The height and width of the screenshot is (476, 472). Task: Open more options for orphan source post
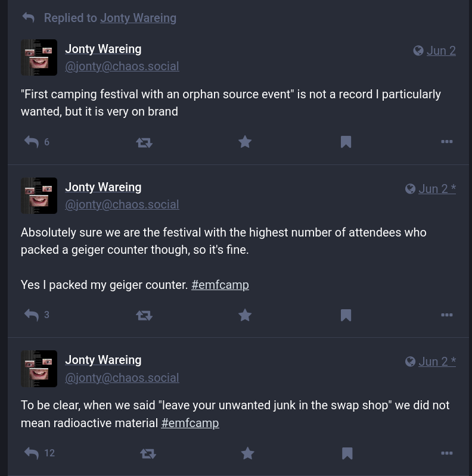(x=446, y=141)
